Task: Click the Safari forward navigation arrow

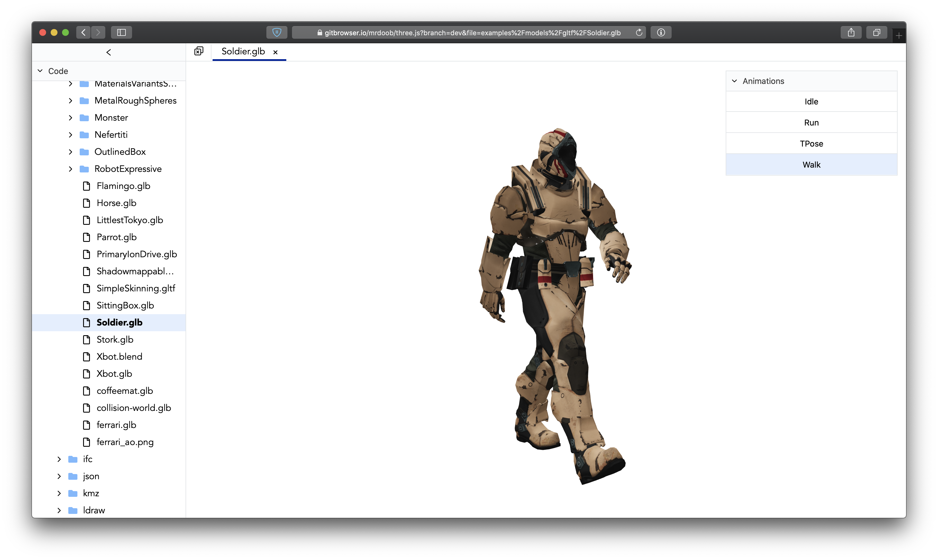Action: (98, 32)
